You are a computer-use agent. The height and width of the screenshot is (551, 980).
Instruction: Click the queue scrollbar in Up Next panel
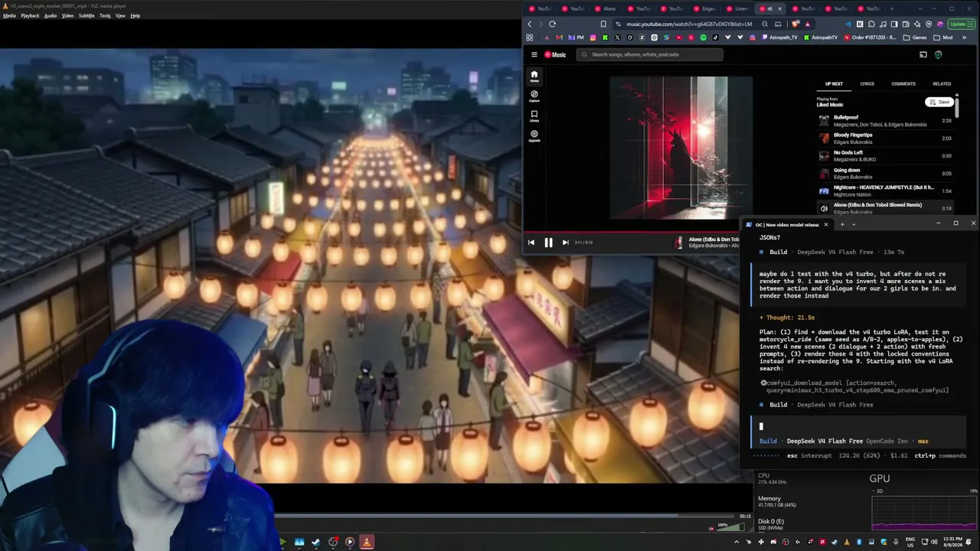(957, 107)
